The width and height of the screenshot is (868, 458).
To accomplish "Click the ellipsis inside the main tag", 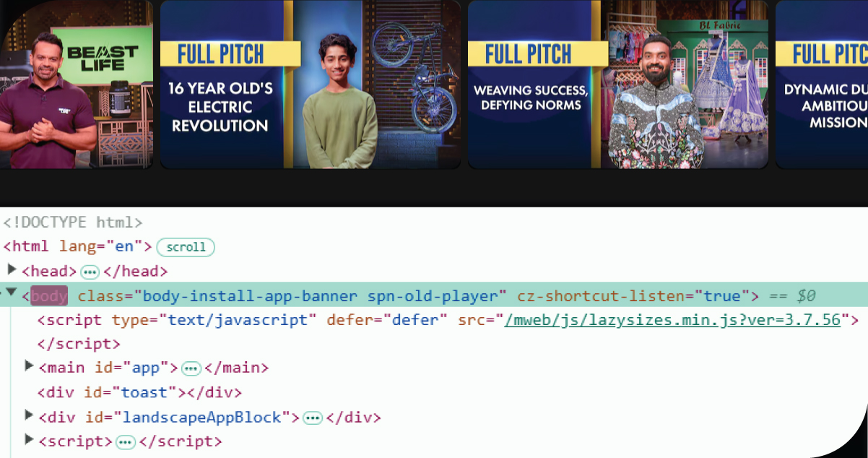I will 191,368.
